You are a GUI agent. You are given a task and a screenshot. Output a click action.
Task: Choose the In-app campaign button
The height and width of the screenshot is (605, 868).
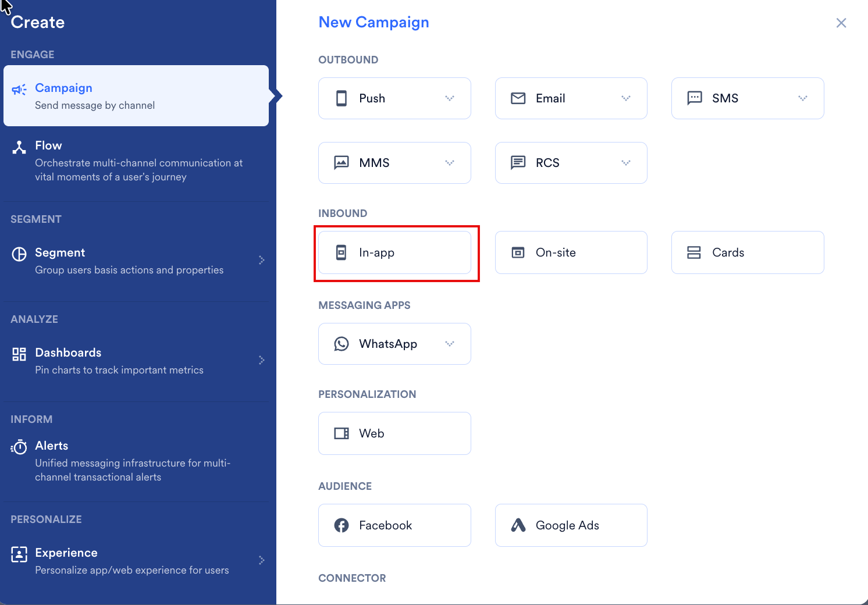[x=394, y=252]
